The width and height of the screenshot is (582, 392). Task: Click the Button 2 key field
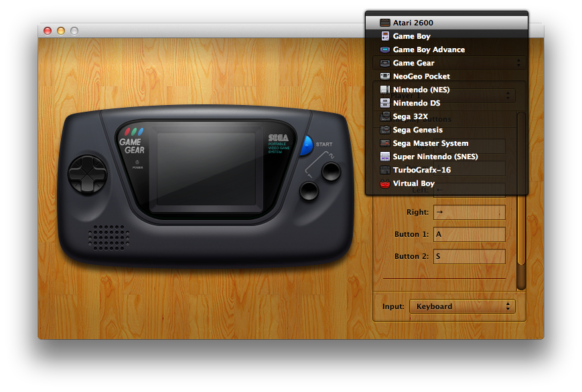tap(469, 256)
